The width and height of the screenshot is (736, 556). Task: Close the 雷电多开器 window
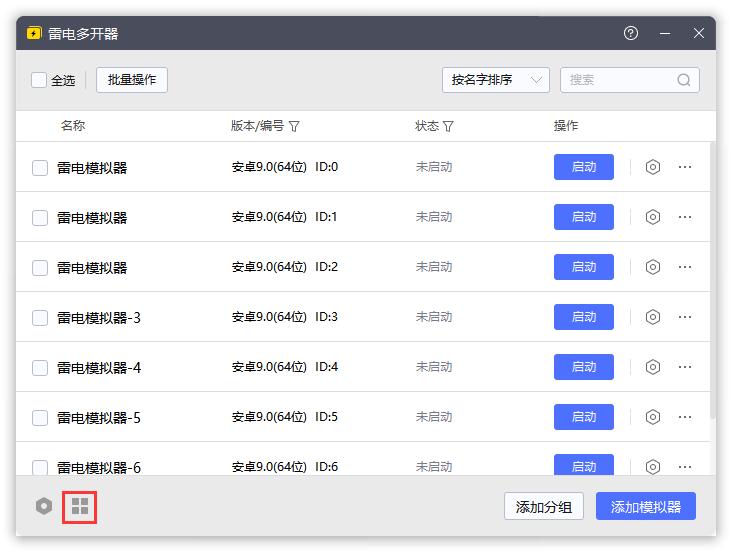(698, 33)
